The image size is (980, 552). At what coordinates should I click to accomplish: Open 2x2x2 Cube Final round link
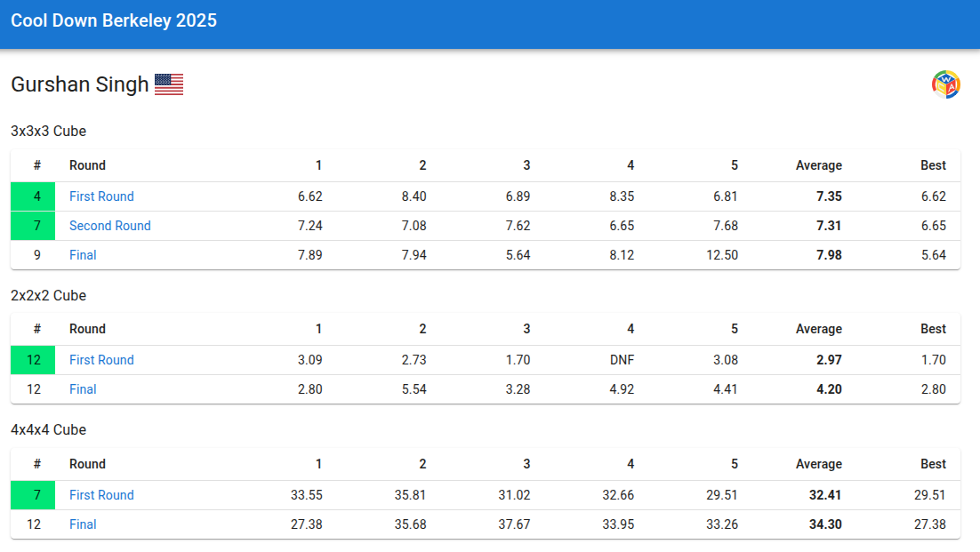point(83,389)
